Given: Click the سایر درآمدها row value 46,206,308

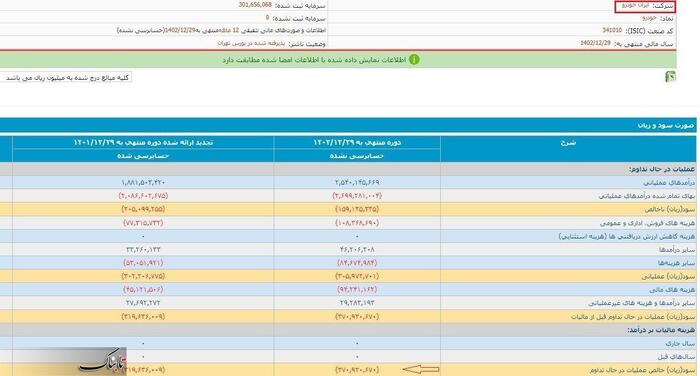Looking at the screenshot, I should coord(357,250).
